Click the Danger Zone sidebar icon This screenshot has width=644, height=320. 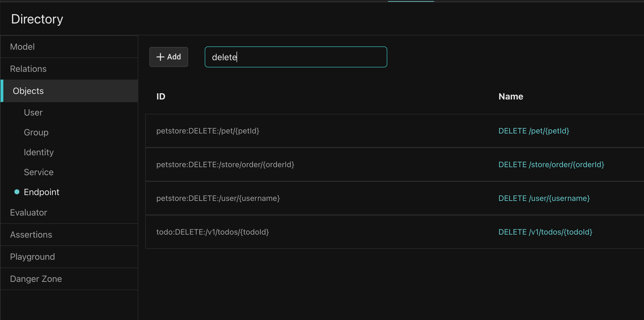(36, 279)
